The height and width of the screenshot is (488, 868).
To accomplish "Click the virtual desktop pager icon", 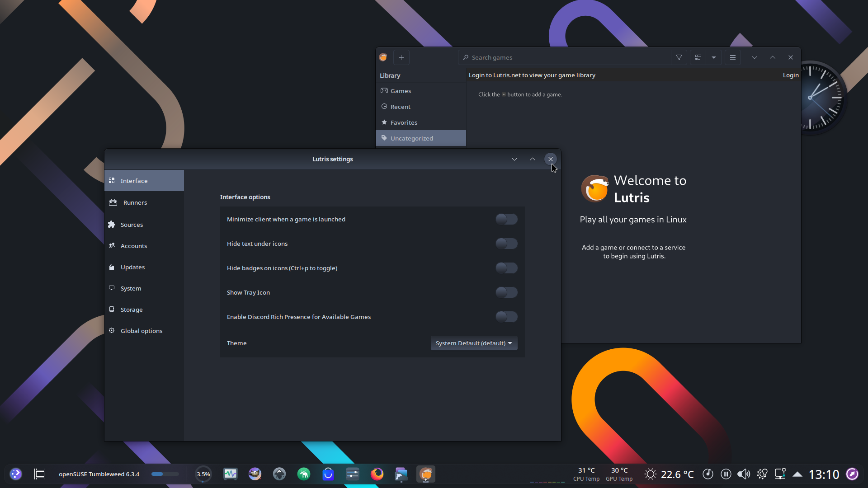I will 40,474.
